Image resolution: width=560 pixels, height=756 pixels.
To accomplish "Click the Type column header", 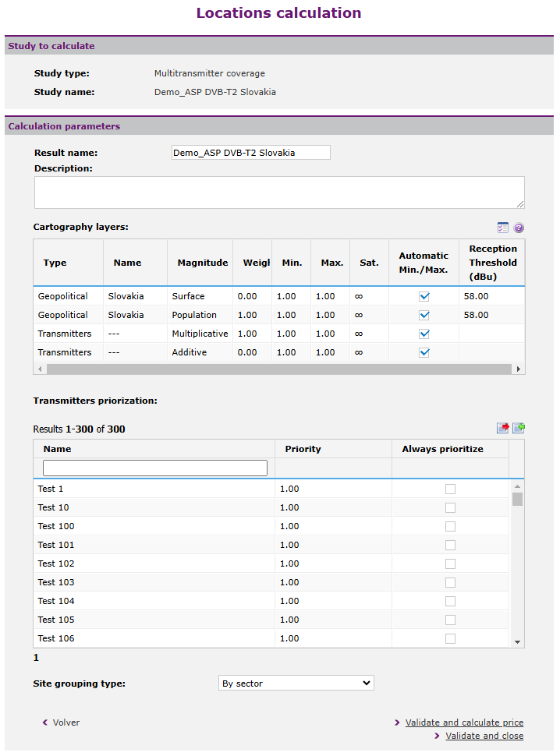I will [55, 263].
